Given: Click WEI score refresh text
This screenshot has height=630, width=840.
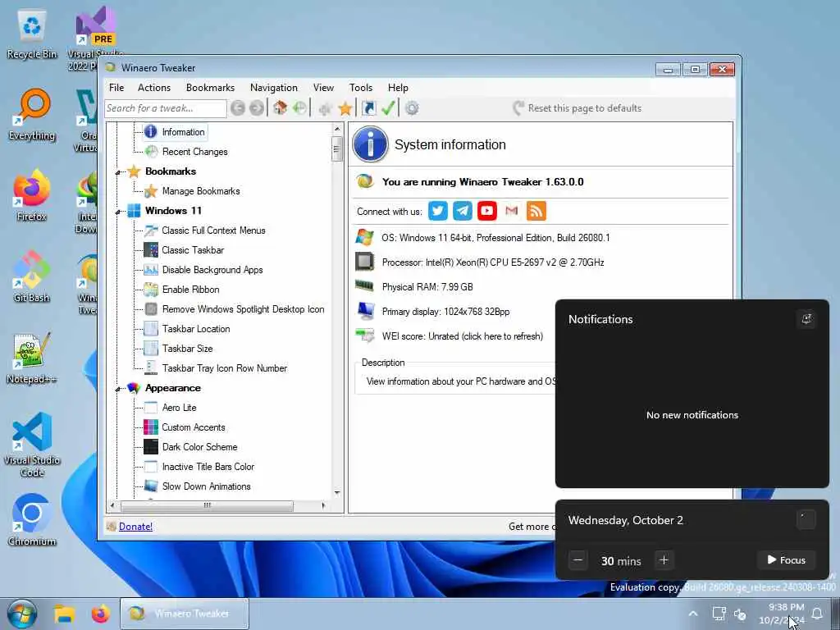Looking at the screenshot, I should click(x=463, y=336).
